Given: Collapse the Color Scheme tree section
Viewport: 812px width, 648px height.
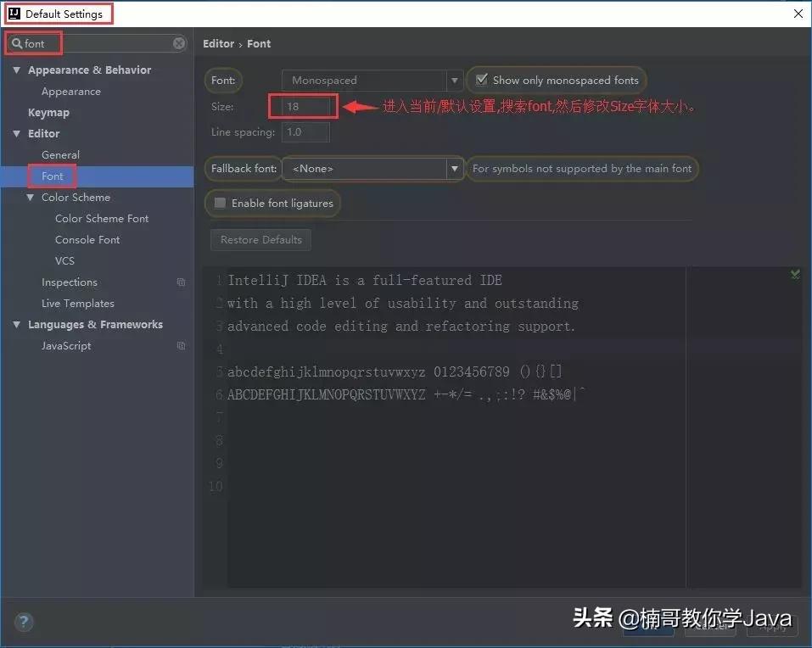Looking at the screenshot, I should click(29, 197).
